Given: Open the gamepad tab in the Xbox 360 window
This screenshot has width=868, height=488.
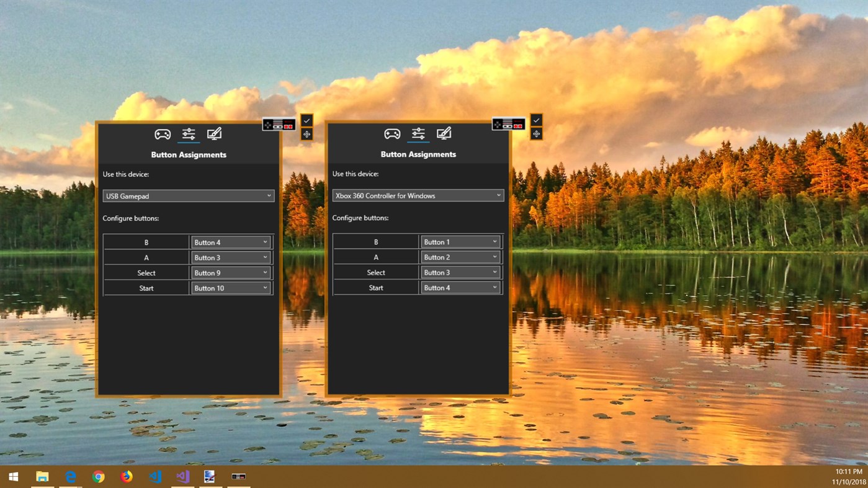Looking at the screenshot, I should coord(392,133).
